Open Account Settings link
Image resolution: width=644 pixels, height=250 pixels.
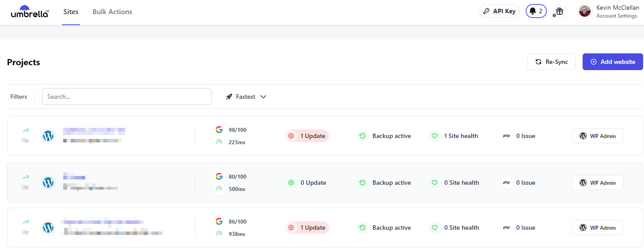pyautogui.click(x=616, y=16)
